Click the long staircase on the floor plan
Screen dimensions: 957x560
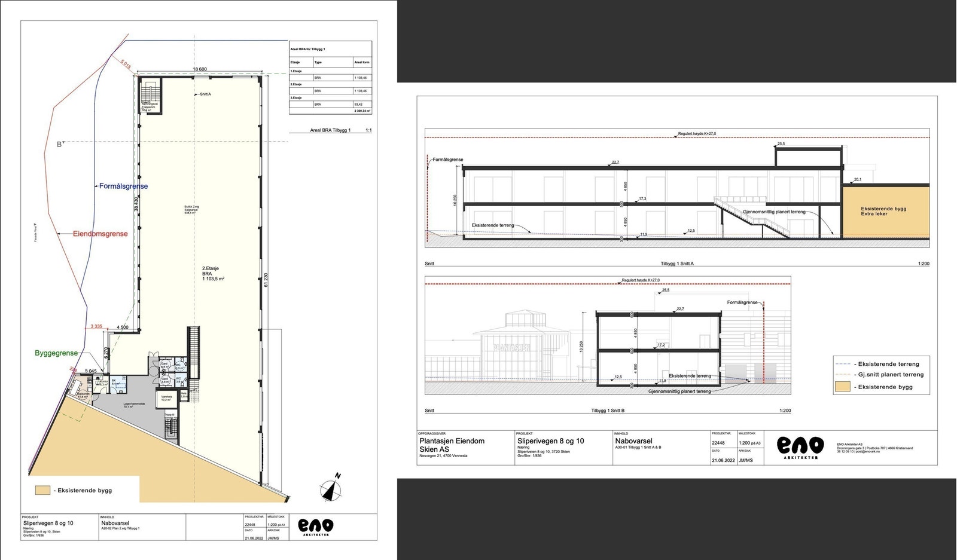click(193, 353)
